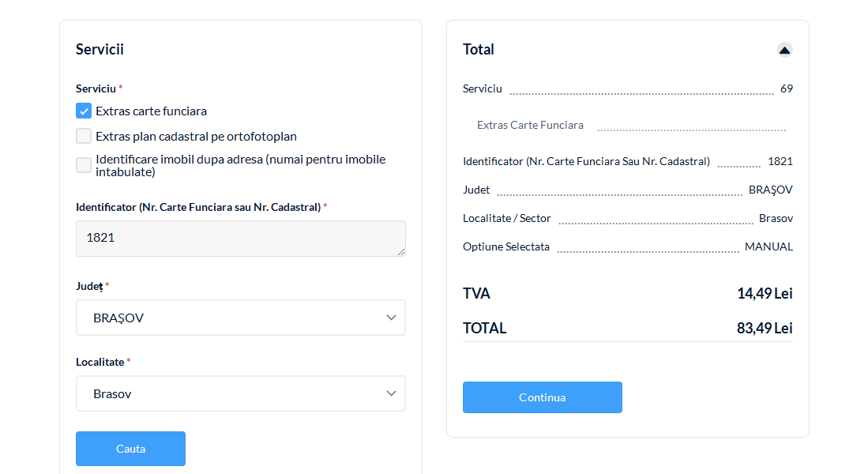Click the Extras plan cadastral label text

(196, 136)
